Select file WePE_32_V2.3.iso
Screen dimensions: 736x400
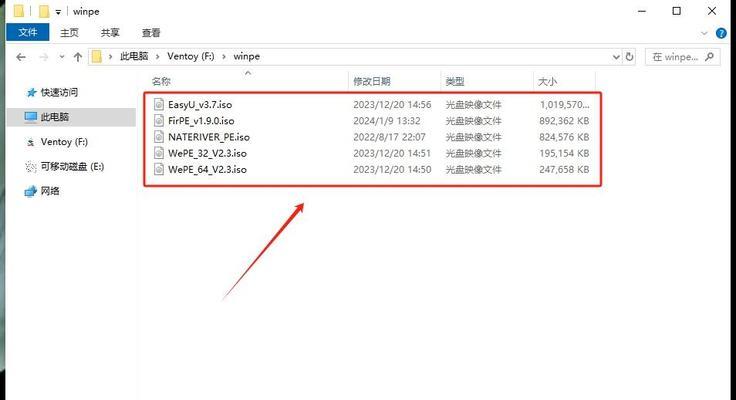(207, 154)
